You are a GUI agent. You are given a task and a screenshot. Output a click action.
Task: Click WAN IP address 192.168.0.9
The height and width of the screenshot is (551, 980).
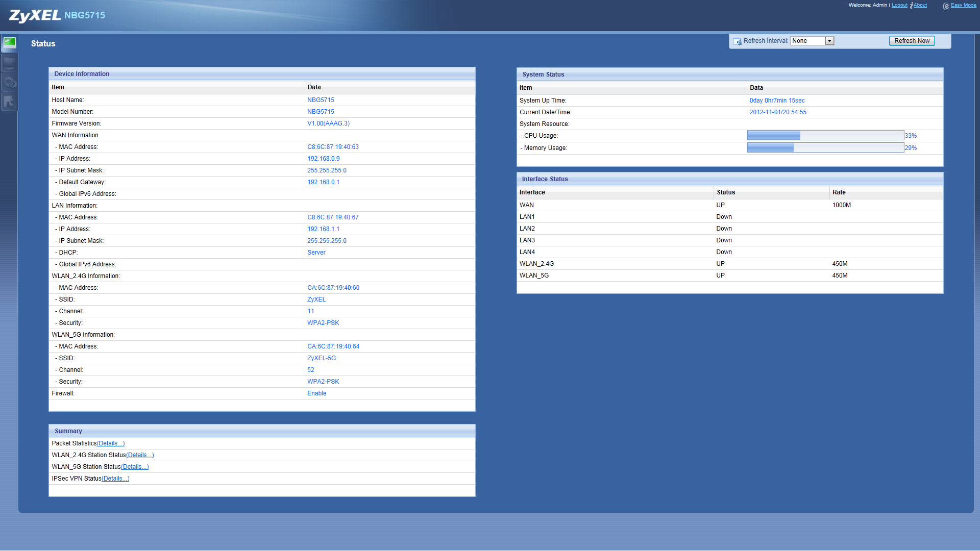tap(323, 159)
